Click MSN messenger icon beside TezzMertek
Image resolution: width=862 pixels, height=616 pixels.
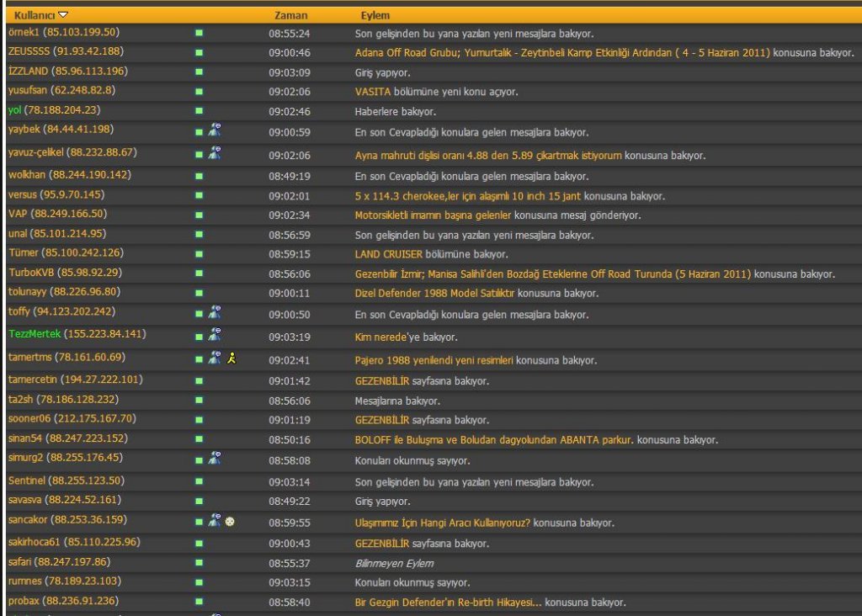tap(215, 335)
